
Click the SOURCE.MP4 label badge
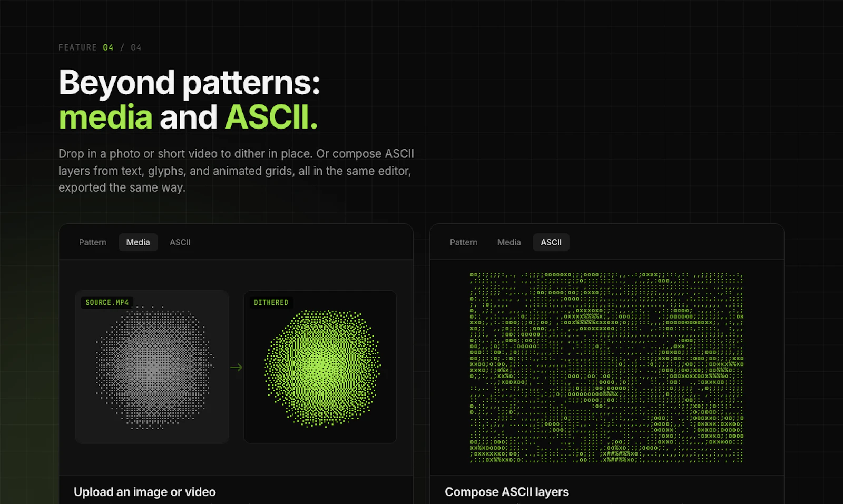tap(107, 302)
